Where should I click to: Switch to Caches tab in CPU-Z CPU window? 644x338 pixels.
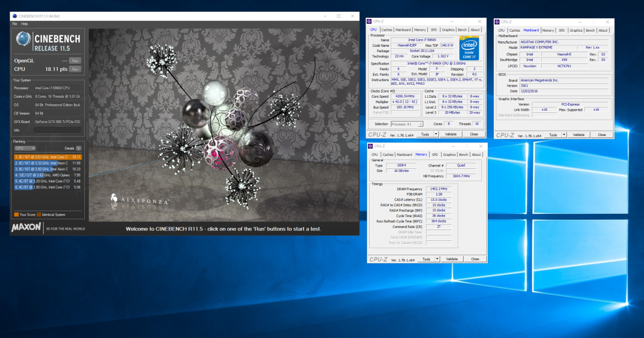click(x=387, y=30)
